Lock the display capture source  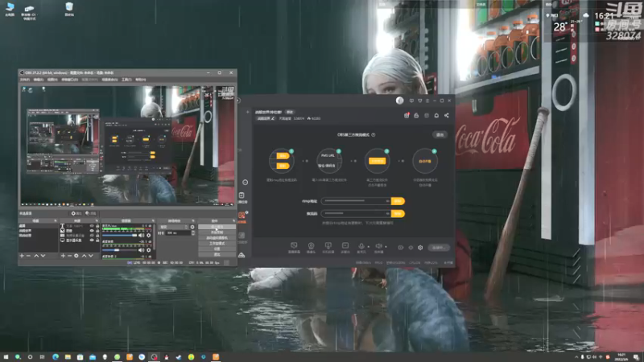(97, 240)
